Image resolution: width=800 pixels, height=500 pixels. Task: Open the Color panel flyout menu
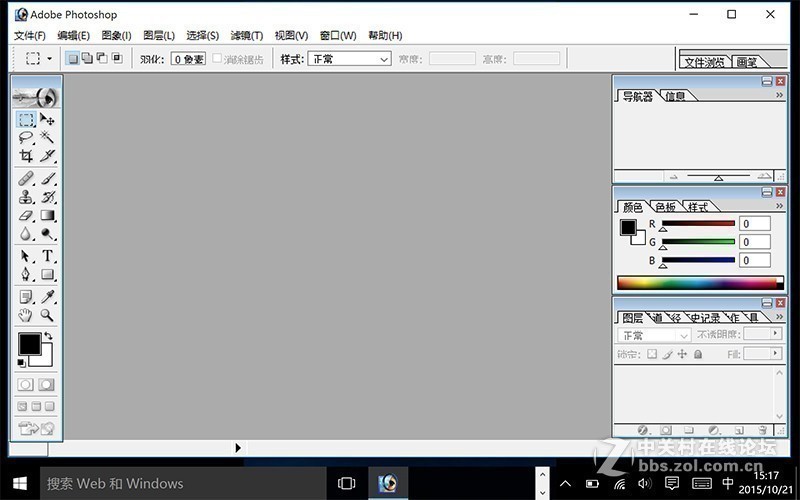[x=780, y=206]
